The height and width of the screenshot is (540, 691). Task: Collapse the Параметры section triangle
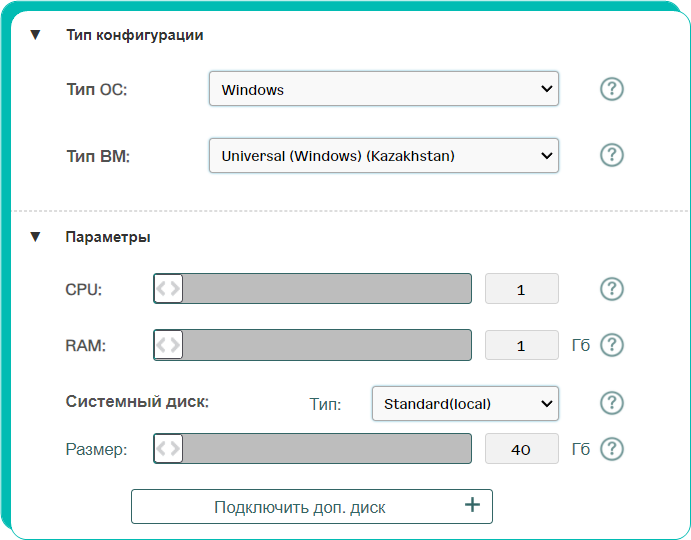(35, 237)
